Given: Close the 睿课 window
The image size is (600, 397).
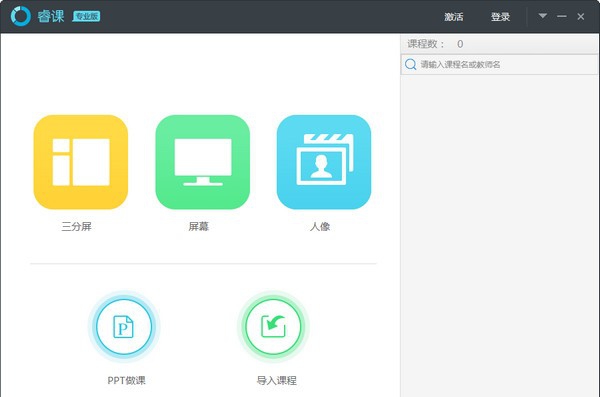Looking at the screenshot, I should [x=581, y=16].
